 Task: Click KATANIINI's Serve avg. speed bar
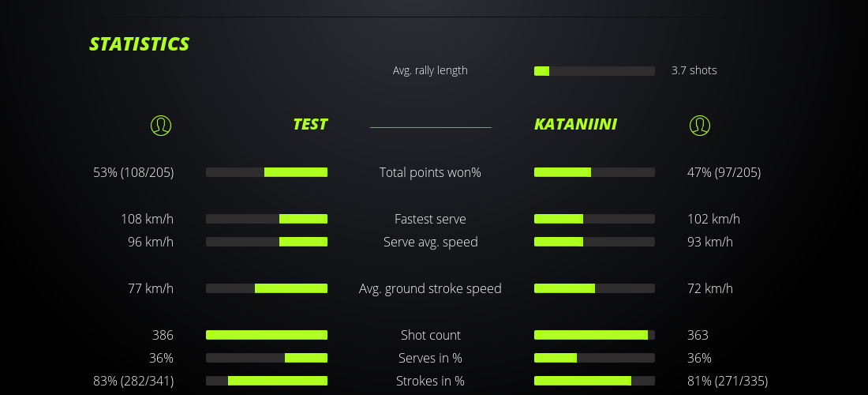594,242
